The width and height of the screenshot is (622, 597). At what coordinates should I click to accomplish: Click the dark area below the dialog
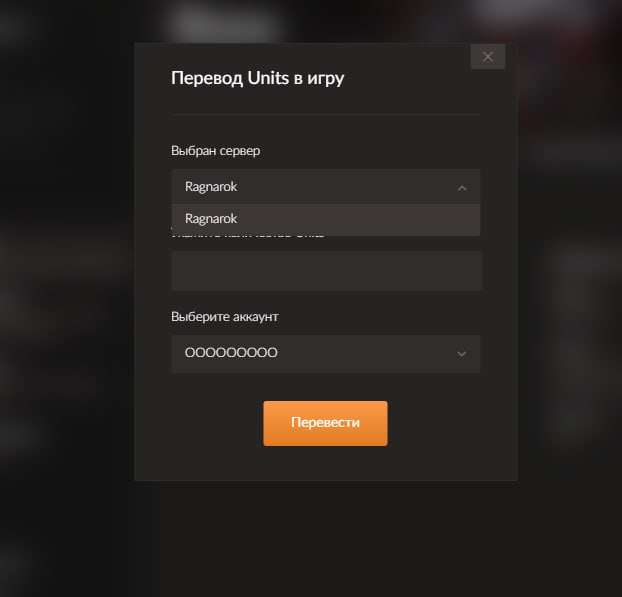tap(326, 539)
